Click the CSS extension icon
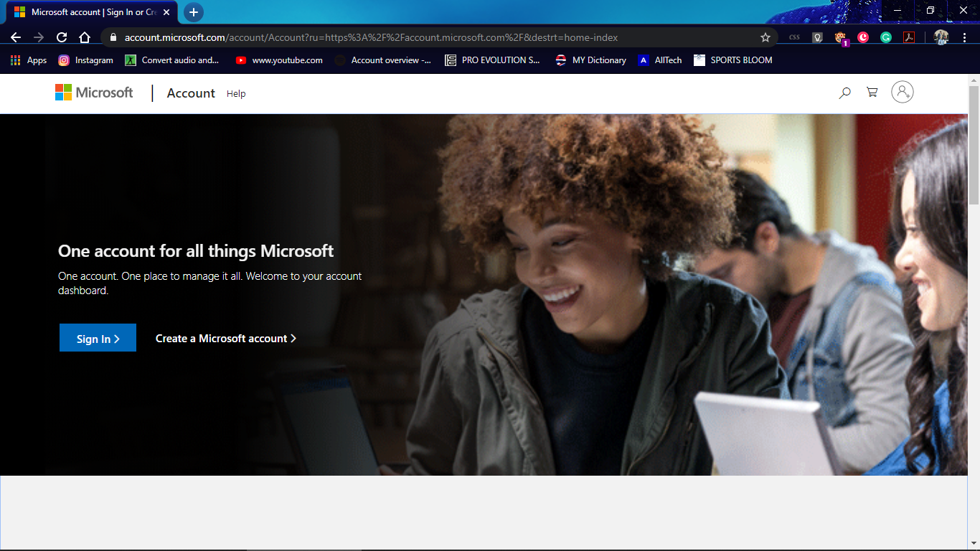Screen dimensions: 980x551 click(794, 37)
